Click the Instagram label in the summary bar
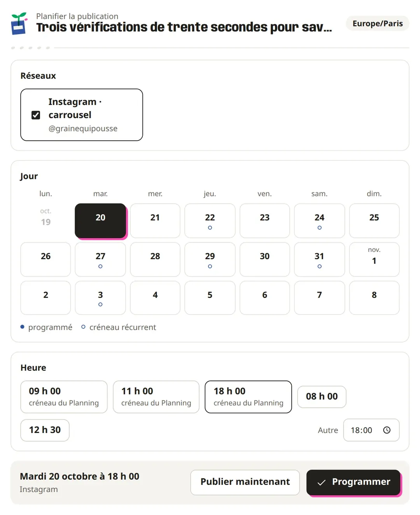This screenshot has height=515, width=420. click(38, 489)
